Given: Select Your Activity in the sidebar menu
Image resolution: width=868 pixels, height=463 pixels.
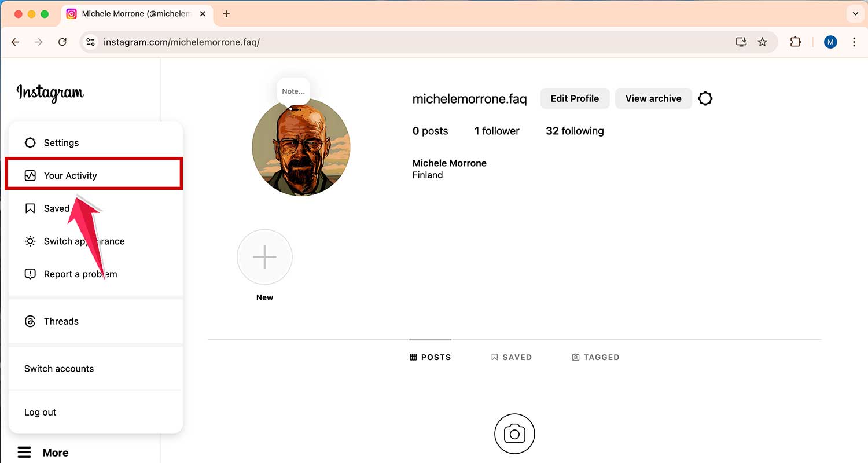Looking at the screenshot, I should [71, 175].
